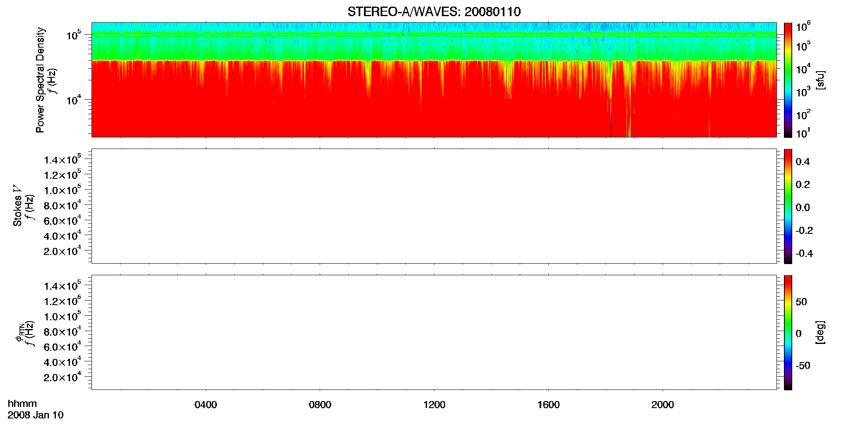Click the 1200 time tick label

click(434, 404)
